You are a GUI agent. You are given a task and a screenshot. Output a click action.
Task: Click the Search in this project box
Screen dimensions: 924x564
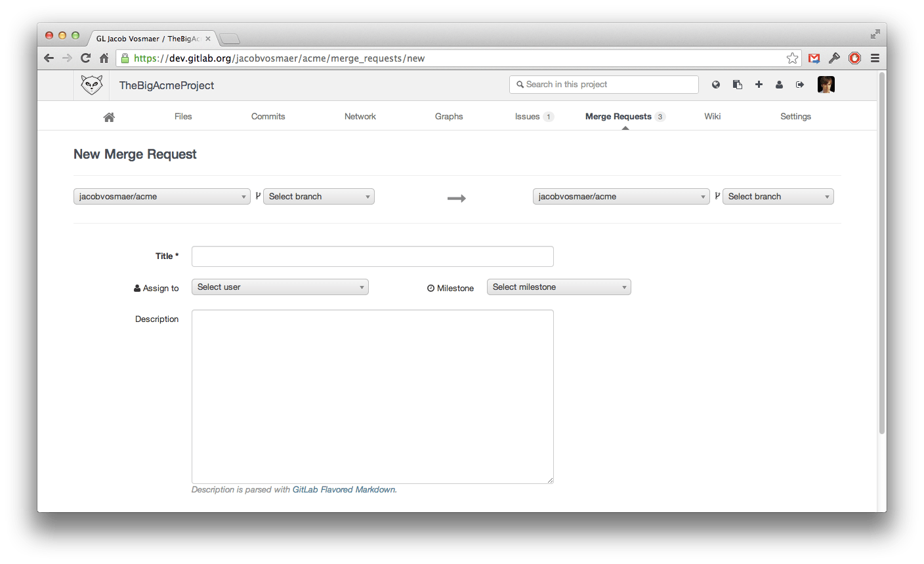coord(603,84)
